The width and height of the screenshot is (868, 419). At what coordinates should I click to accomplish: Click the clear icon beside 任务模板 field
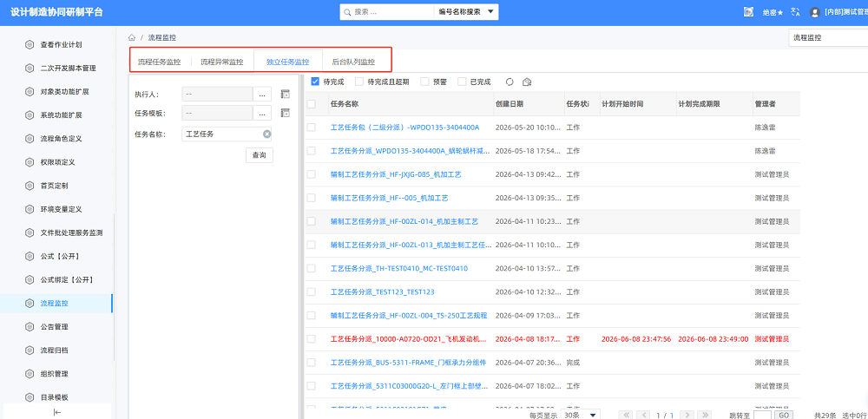pyautogui.click(x=285, y=113)
